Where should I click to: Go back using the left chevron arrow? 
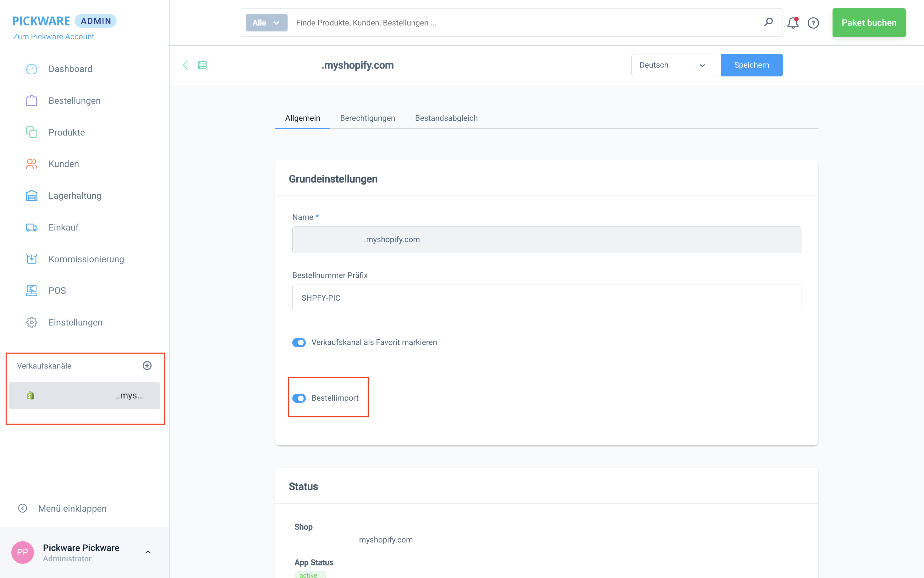click(x=186, y=65)
